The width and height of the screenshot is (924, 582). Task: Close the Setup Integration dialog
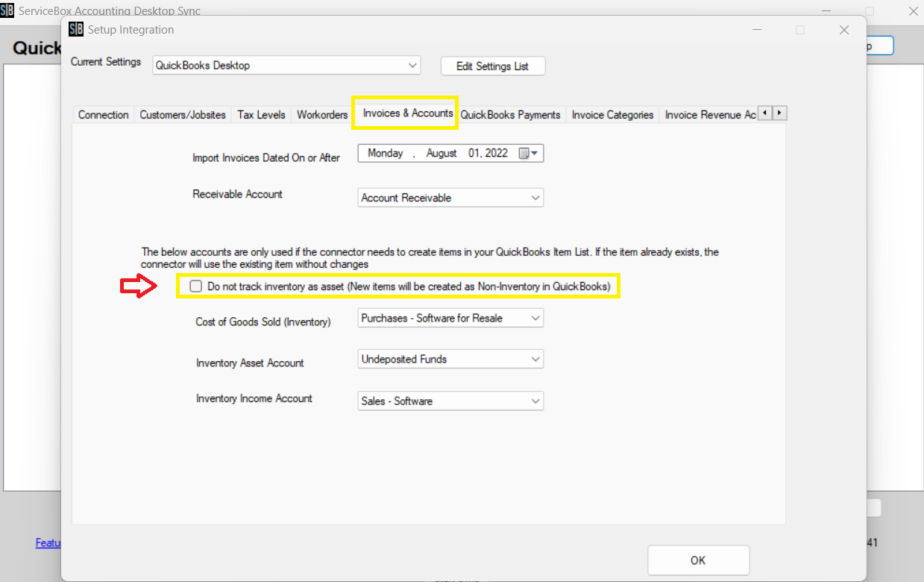(x=844, y=30)
